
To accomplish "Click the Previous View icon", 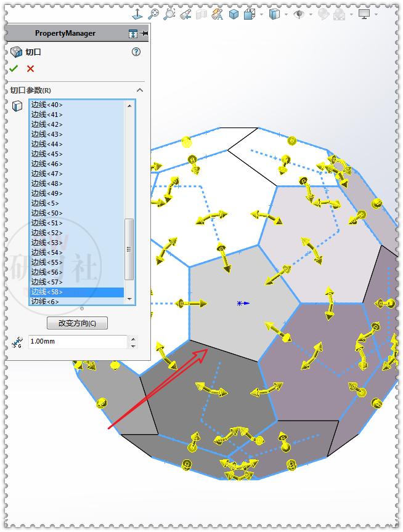I will point(185,14).
